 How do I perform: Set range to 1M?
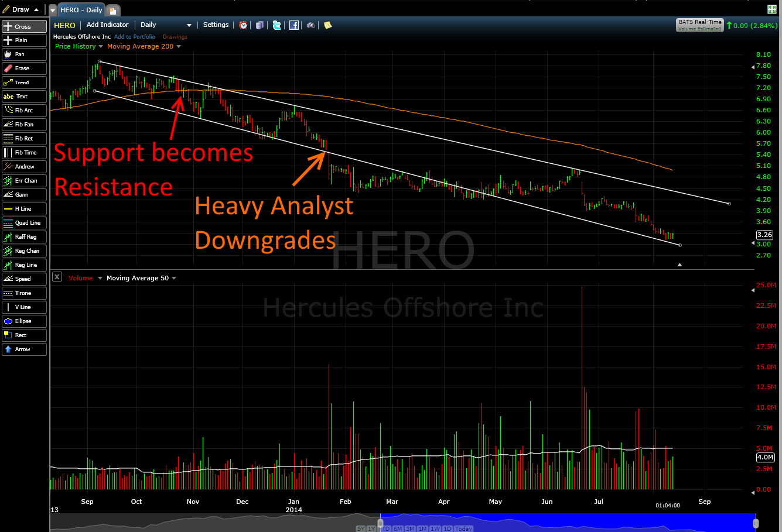point(422,528)
